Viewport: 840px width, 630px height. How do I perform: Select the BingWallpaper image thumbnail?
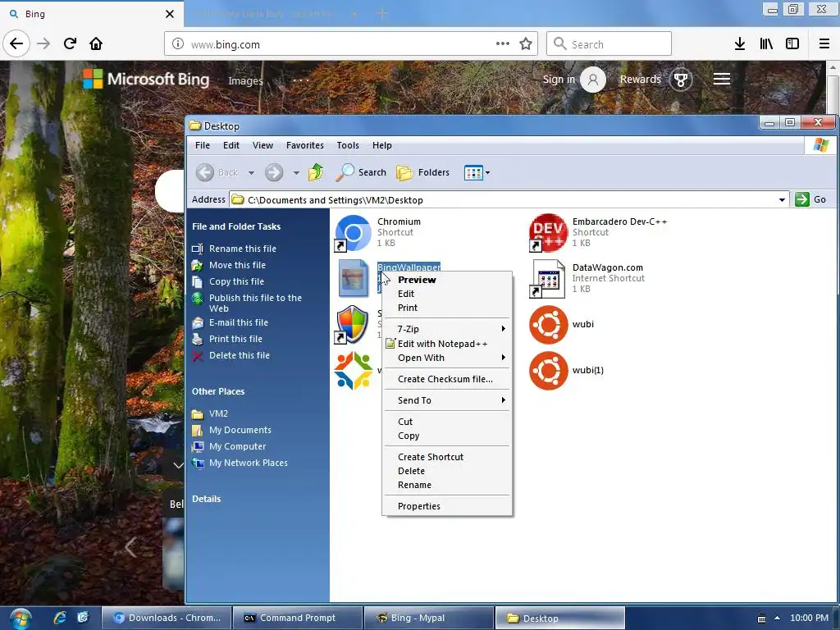coord(353,278)
